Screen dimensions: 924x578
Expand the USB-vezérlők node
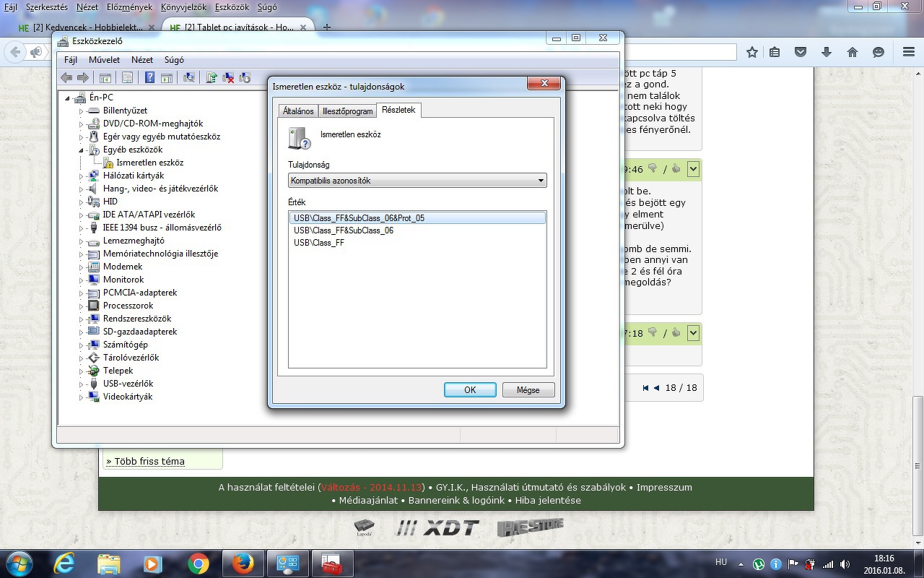click(x=82, y=384)
